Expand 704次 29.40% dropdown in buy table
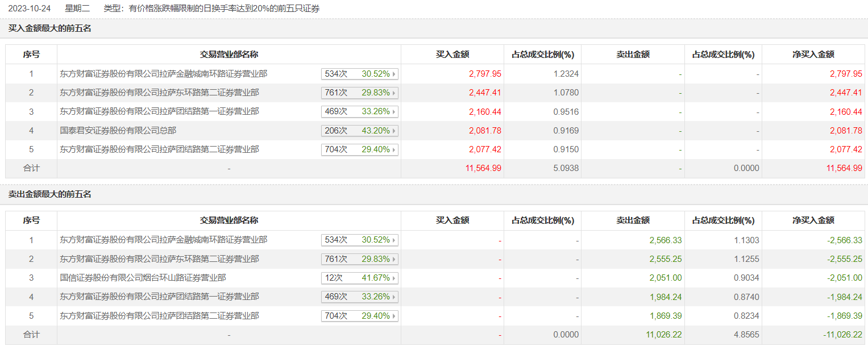 pos(359,149)
